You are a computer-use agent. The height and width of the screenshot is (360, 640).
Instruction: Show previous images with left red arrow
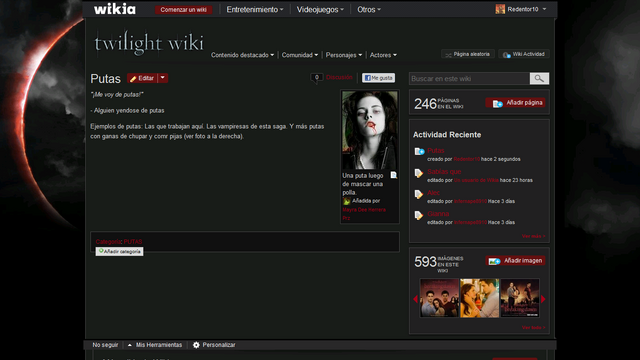point(416,299)
